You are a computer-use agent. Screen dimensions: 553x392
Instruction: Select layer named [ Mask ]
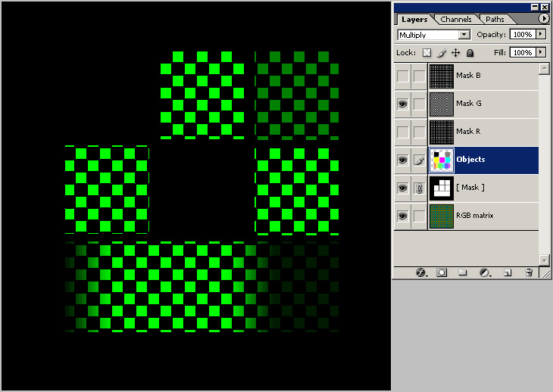pyautogui.click(x=470, y=188)
